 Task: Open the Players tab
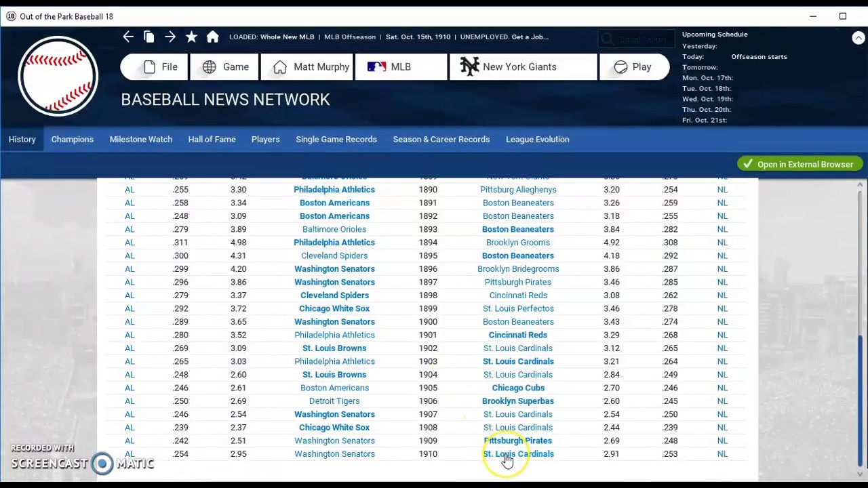[x=265, y=139]
